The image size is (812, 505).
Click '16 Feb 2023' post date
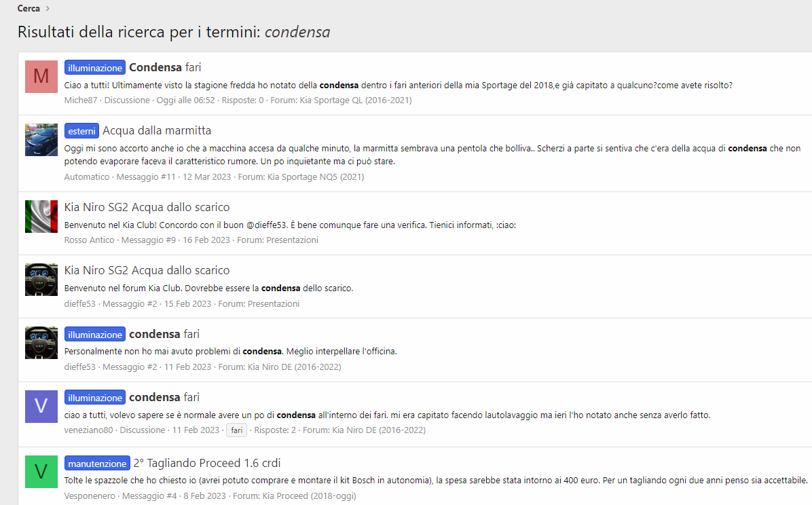click(x=206, y=240)
